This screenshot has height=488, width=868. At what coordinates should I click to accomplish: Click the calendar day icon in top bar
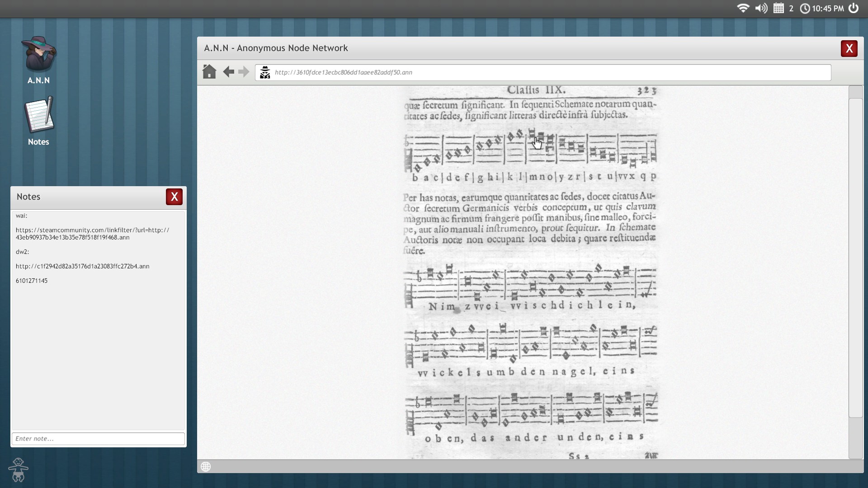778,8
